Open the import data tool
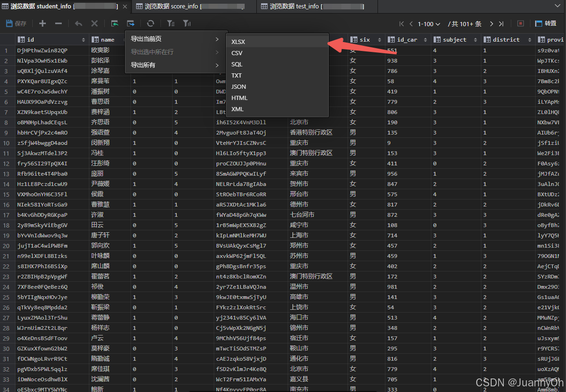The height and width of the screenshot is (392, 566). (114, 23)
